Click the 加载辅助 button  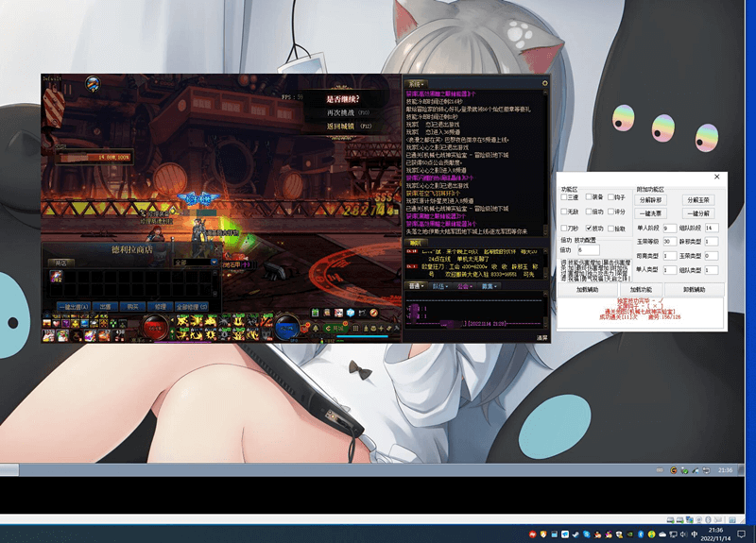(587, 290)
